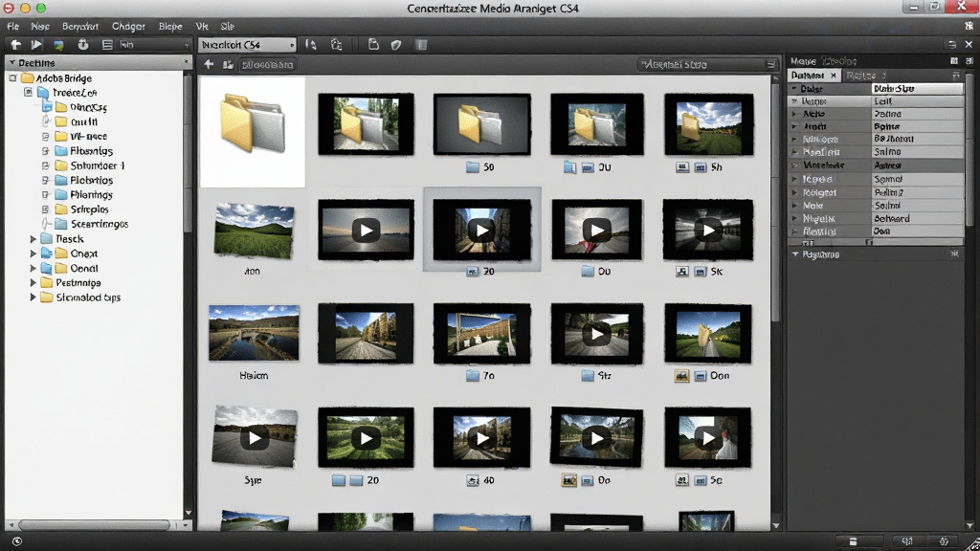The width and height of the screenshot is (980, 551).
Task: Click the orange badge icon beside the Oo label
Action: pyautogui.click(x=568, y=480)
